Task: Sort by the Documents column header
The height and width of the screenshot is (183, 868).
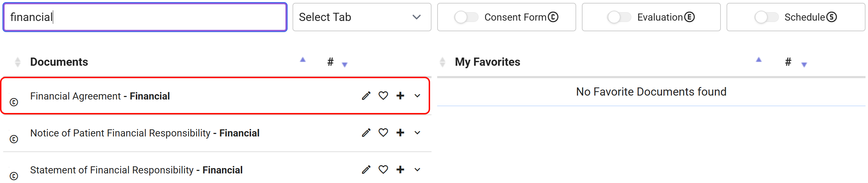Action: click(x=59, y=62)
